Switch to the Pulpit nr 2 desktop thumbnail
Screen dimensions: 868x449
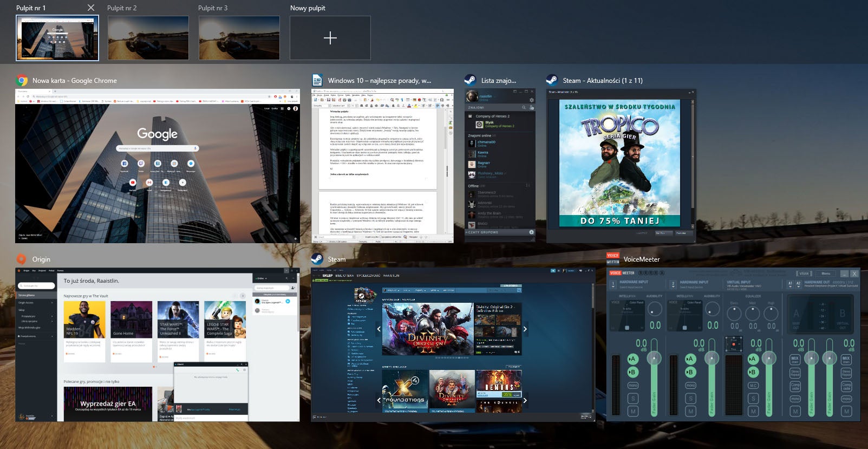[148, 38]
